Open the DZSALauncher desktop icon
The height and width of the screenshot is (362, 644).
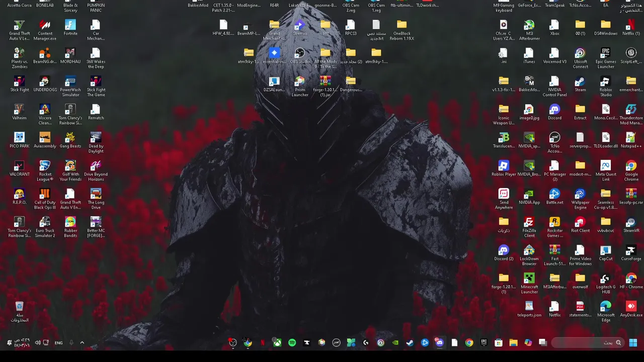click(x=274, y=84)
